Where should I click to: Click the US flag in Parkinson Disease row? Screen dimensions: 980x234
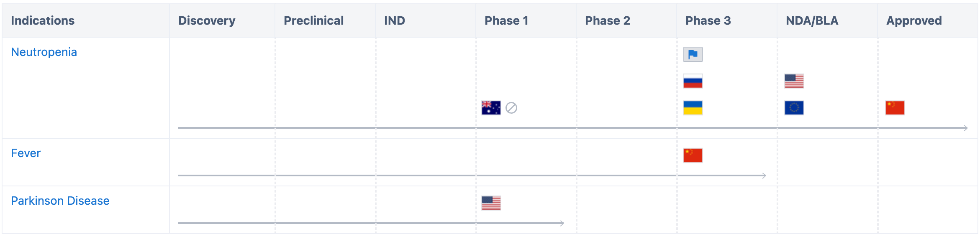pyautogui.click(x=491, y=203)
